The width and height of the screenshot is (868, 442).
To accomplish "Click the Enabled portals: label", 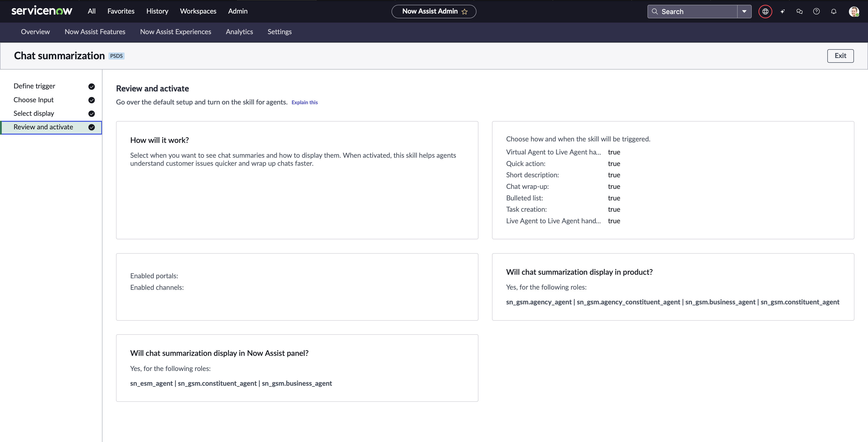I will (x=154, y=276).
